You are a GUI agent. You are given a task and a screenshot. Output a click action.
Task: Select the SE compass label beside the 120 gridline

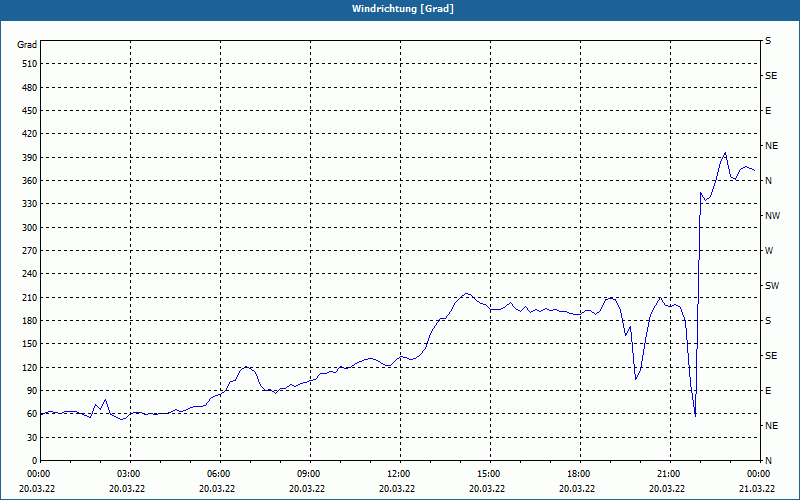click(x=771, y=356)
